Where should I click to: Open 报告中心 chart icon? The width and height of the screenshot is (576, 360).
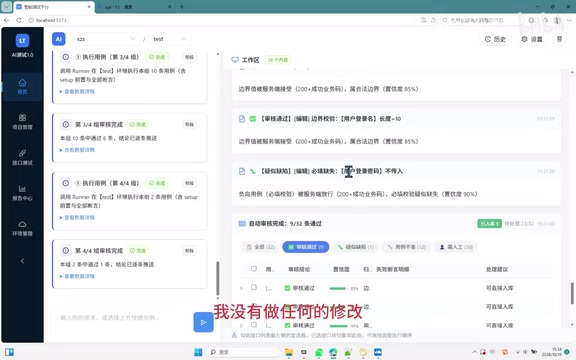tap(22, 193)
